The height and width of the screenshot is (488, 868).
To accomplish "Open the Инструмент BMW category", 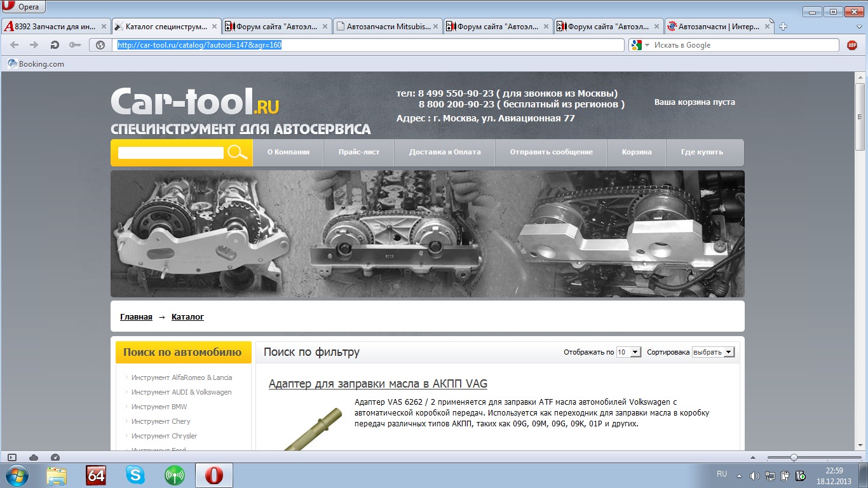I will pos(159,407).
